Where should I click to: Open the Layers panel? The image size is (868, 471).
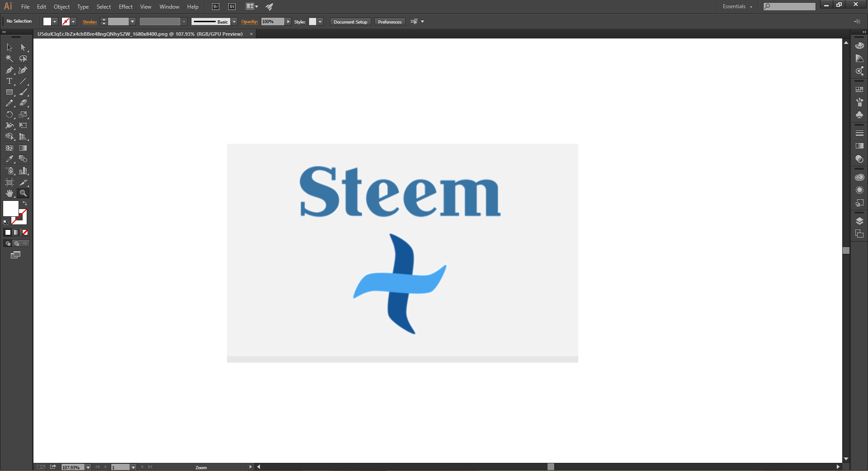(x=859, y=221)
